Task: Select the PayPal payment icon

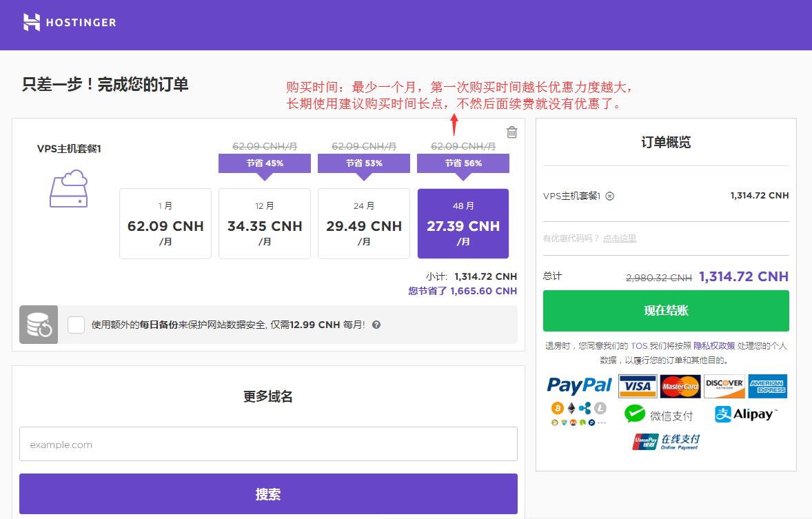Action: click(x=579, y=385)
